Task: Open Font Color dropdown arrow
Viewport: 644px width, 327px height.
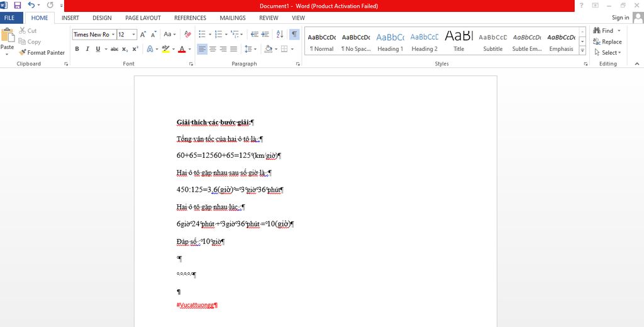Action: (190, 49)
